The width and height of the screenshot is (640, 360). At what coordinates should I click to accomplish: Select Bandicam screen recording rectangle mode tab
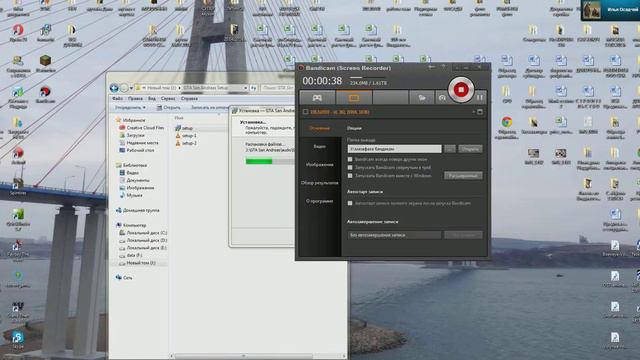tap(354, 98)
